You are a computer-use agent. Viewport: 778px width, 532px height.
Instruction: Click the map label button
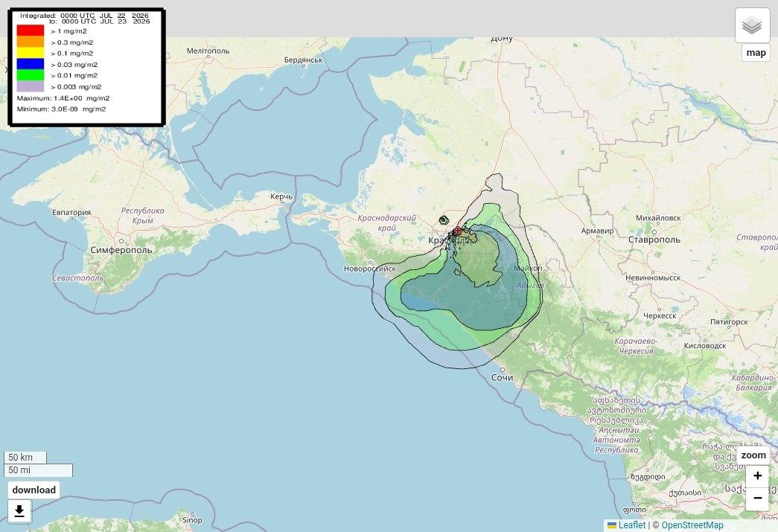click(x=756, y=53)
